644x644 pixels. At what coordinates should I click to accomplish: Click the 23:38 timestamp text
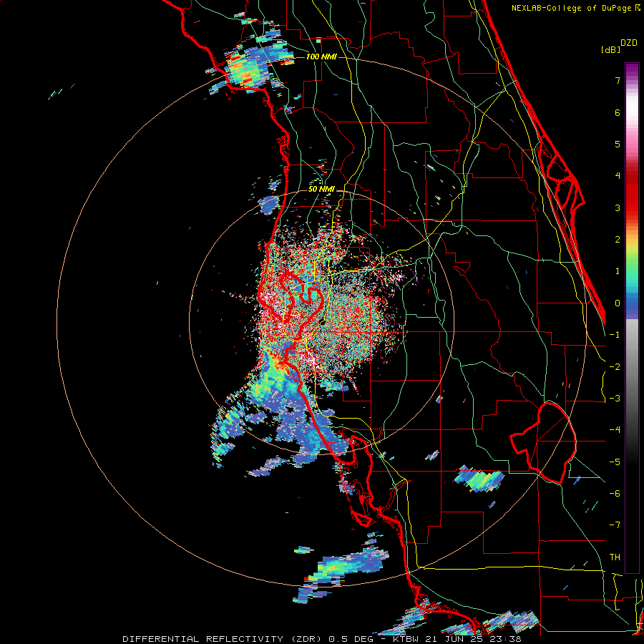(506, 639)
